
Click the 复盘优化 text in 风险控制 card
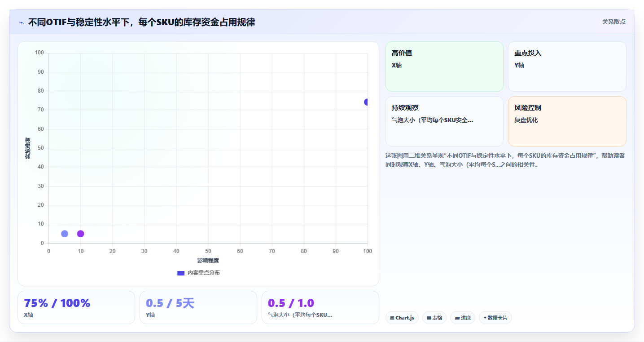526,120
